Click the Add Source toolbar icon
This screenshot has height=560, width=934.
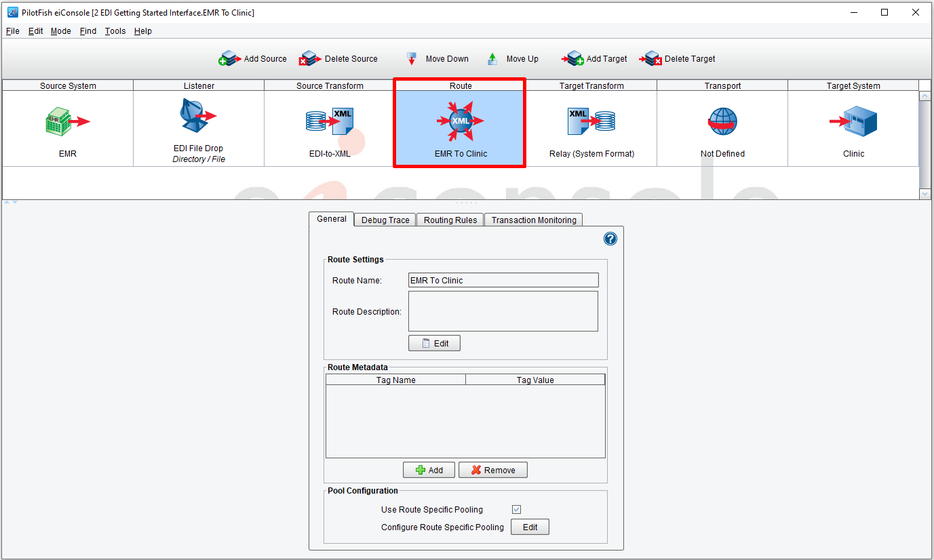click(x=229, y=59)
